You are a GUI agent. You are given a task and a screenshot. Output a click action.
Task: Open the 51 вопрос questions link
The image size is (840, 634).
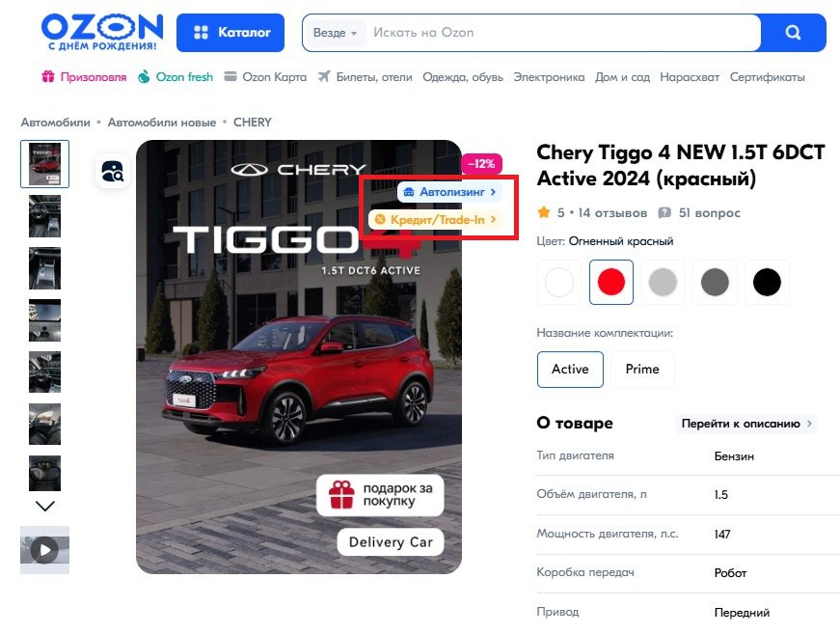(x=709, y=212)
